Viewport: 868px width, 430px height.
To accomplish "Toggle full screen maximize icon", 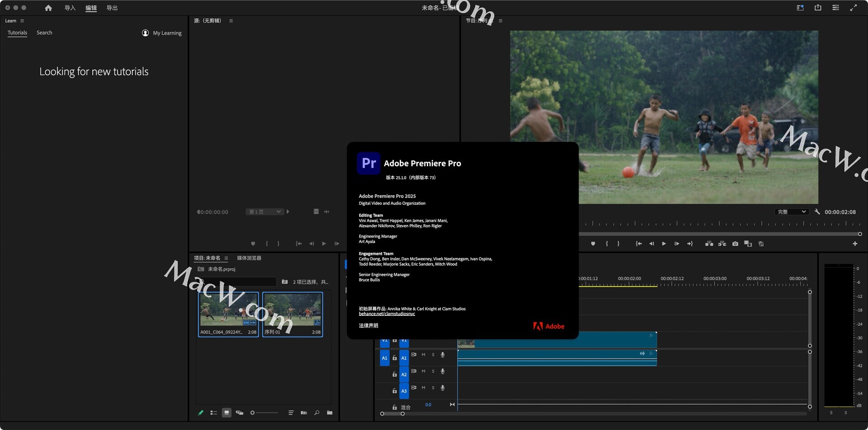I will pos(853,8).
